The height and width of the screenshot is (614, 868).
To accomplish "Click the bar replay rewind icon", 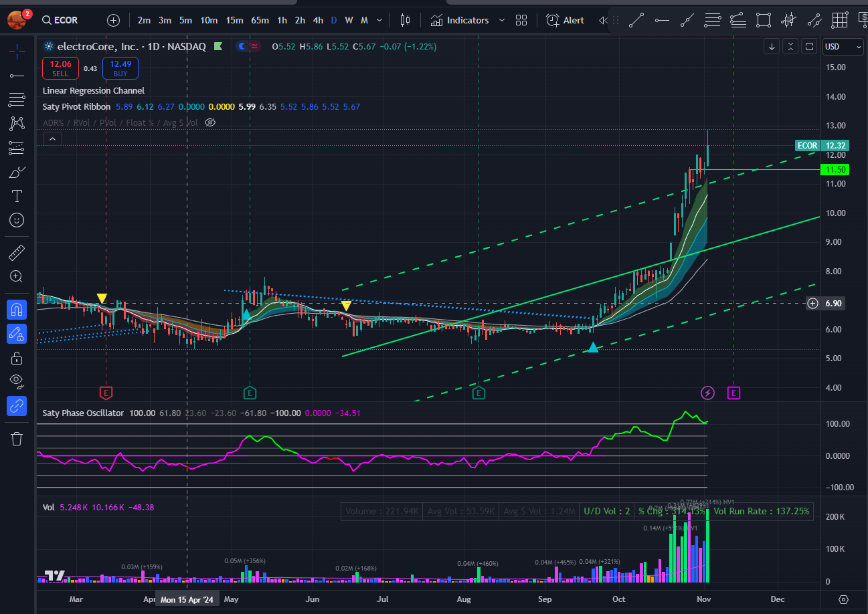I will (x=603, y=20).
